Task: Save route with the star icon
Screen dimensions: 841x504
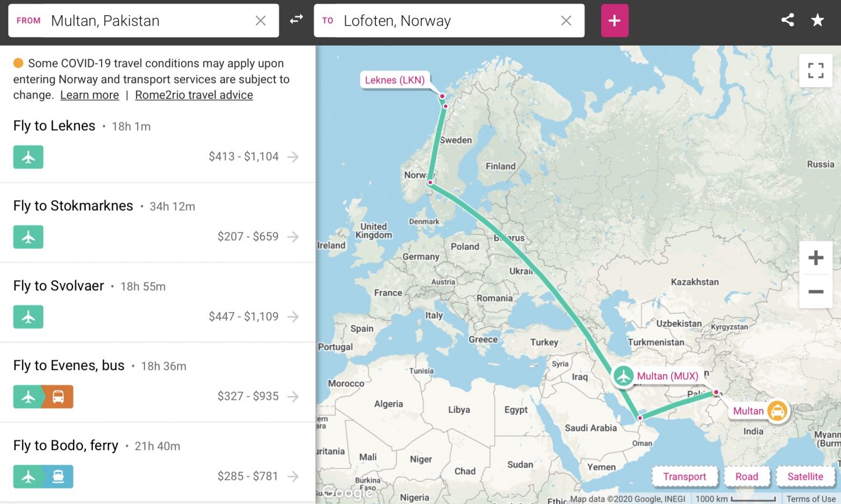Action: 818,20
